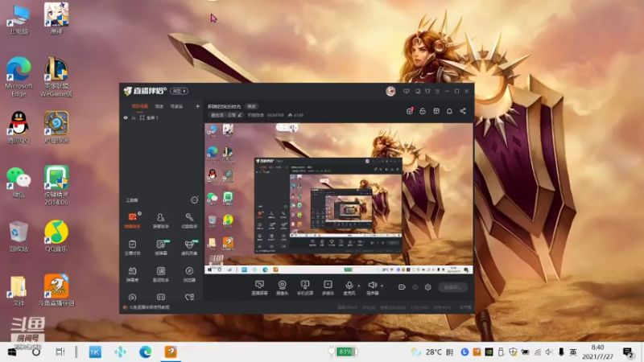Click the mode switch pill beside the logo

tap(179, 91)
